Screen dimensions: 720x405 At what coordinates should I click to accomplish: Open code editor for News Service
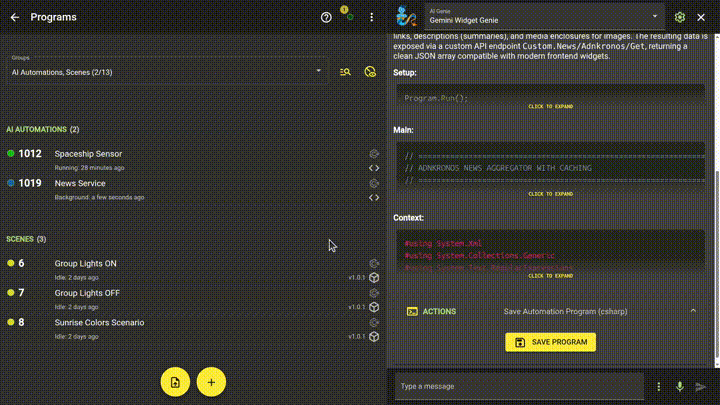(x=374, y=197)
